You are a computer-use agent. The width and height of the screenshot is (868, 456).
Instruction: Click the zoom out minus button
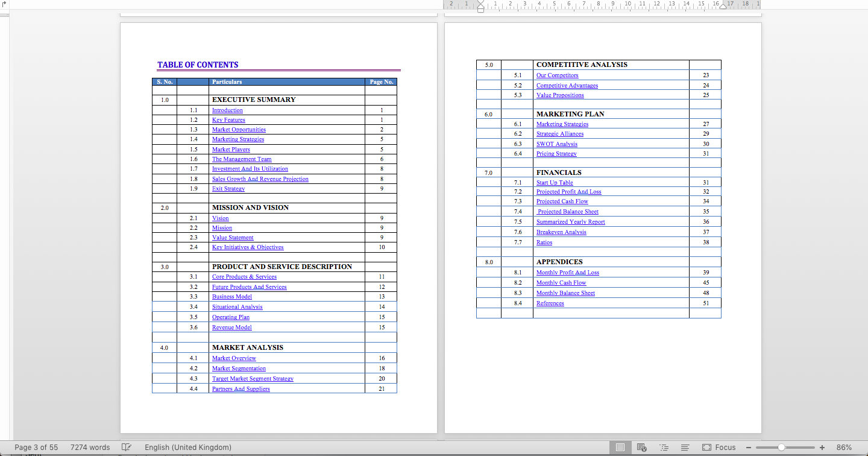coord(749,448)
